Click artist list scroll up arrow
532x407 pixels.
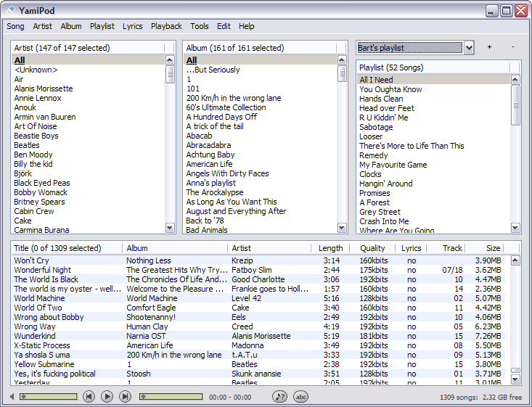click(170, 60)
